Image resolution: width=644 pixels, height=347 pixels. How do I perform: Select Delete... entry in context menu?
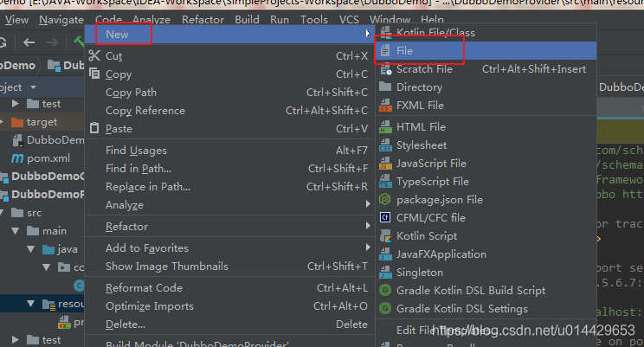229,324
